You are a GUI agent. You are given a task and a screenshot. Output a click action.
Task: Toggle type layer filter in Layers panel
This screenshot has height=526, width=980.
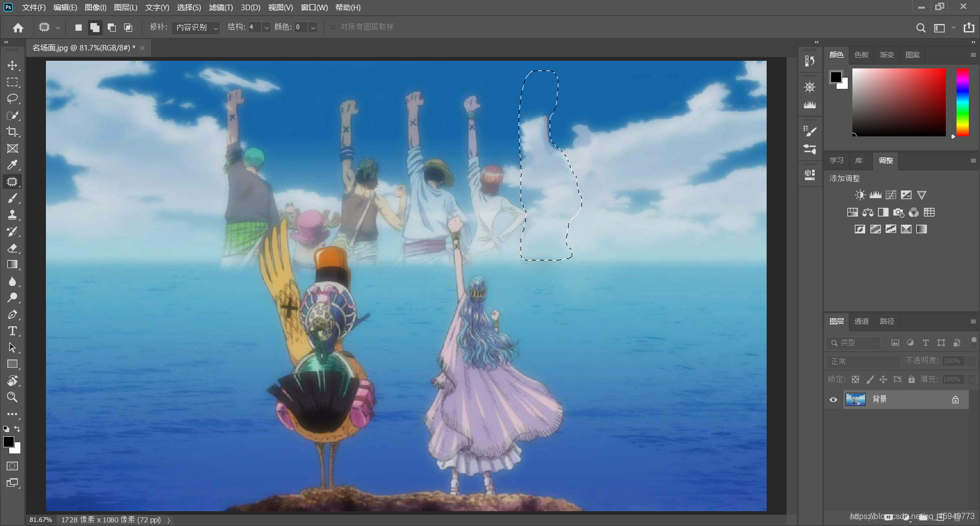(x=925, y=343)
